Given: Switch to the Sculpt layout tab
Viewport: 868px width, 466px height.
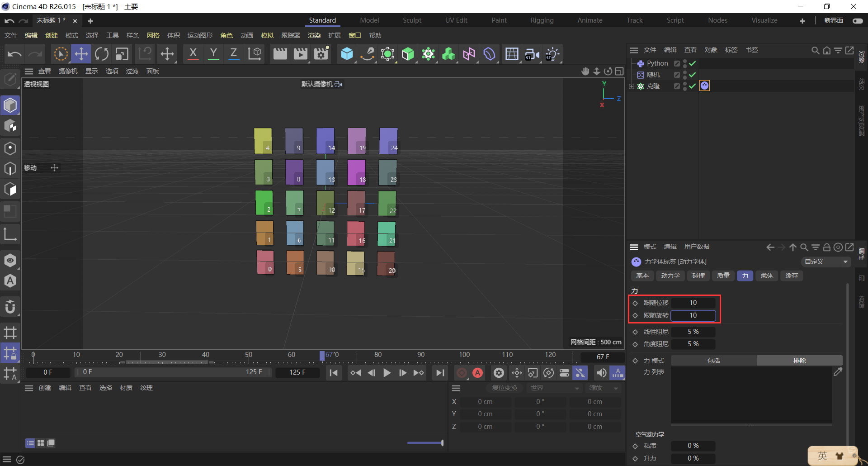Looking at the screenshot, I should click(x=412, y=20).
